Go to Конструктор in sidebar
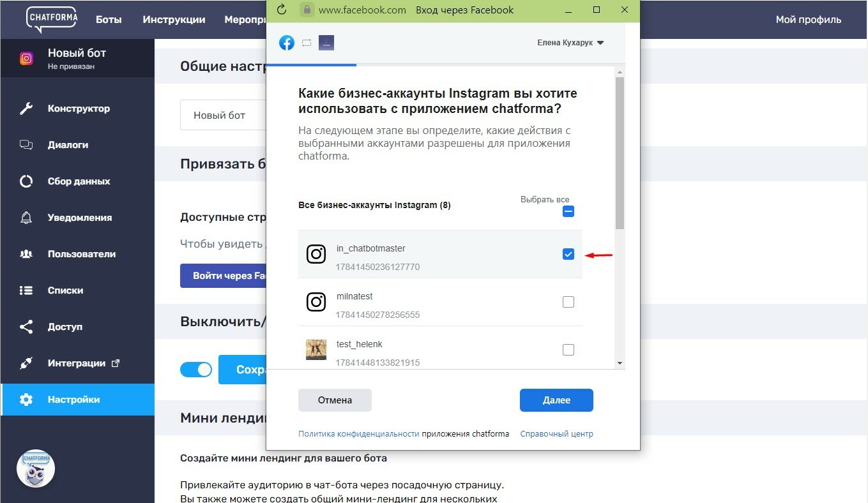 click(x=77, y=109)
